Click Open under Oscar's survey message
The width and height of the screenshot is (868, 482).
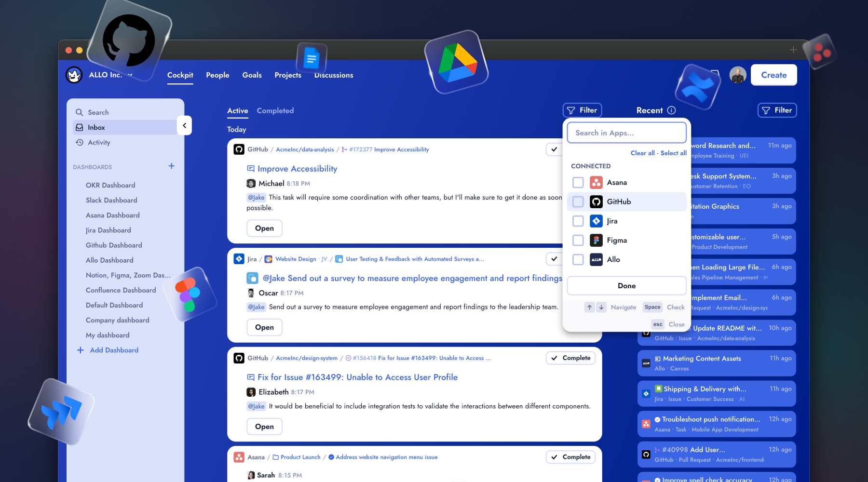coord(264,327)
